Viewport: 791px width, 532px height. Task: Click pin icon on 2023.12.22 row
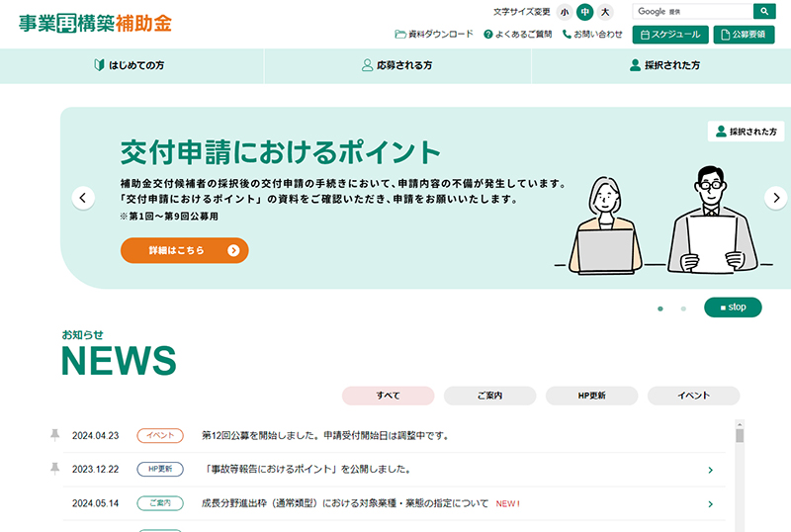coord(55,469)
